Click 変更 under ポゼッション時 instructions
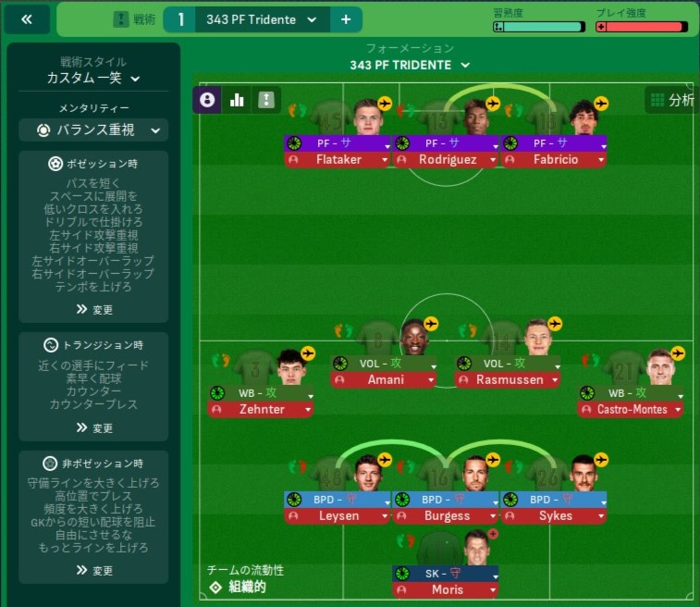 tap(94, 310)
